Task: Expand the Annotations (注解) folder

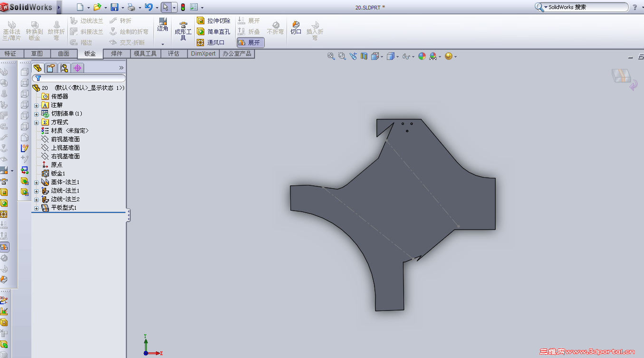Action: coord(37,105)
